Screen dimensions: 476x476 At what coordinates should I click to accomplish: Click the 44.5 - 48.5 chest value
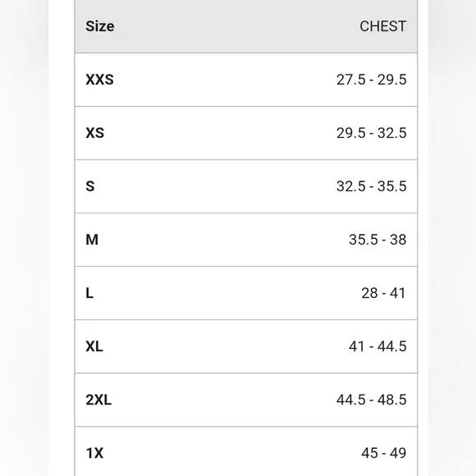pyautogui.click(x=371, y=400)
